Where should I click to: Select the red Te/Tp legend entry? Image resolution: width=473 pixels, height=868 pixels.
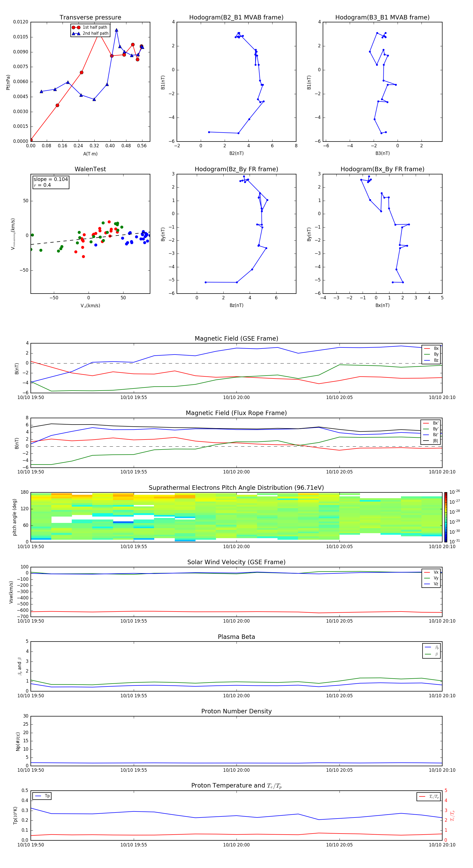[429, 796]
